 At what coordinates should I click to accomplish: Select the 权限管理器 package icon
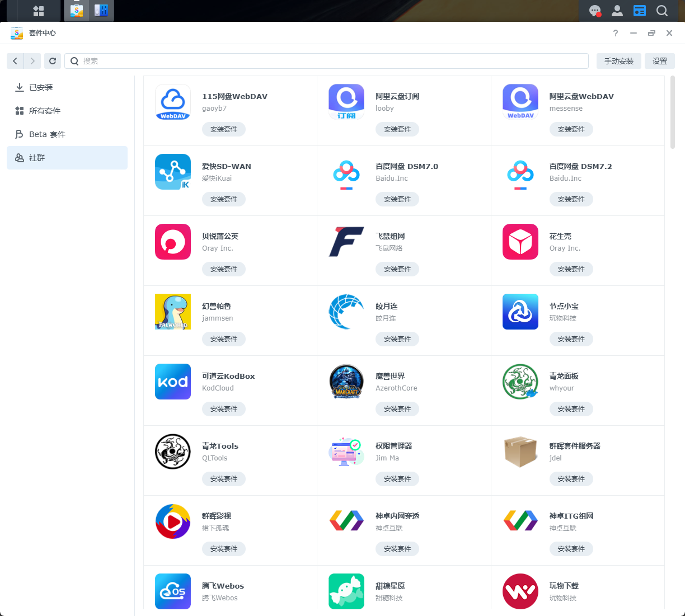tap(346, 452)
